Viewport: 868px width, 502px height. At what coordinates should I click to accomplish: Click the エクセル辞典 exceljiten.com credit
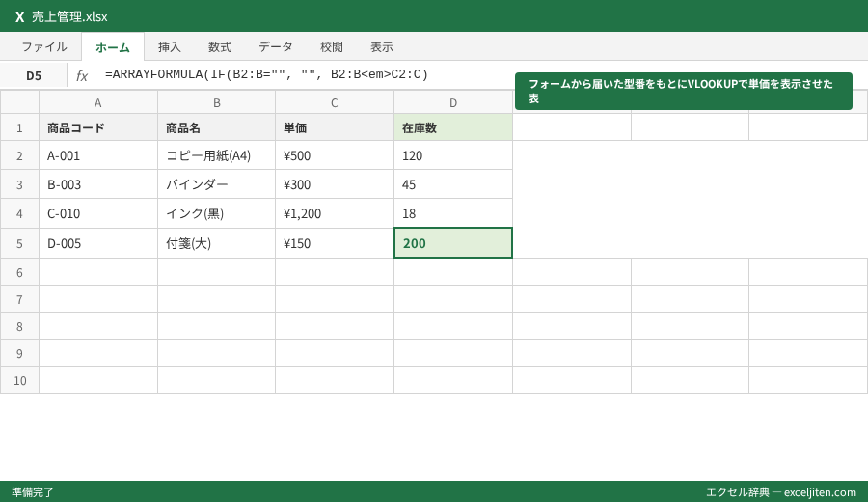(781, 492)
